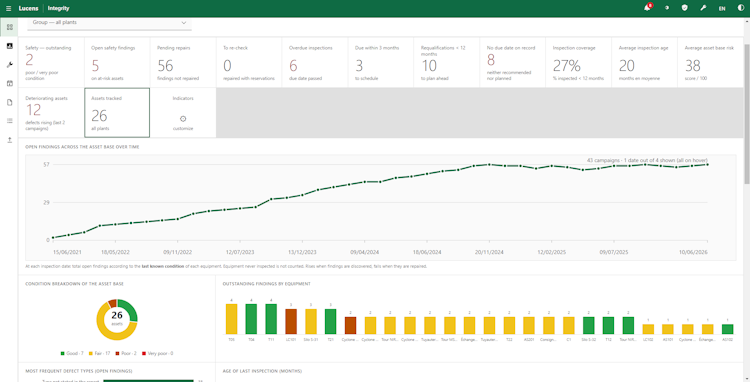Toggle the Good legend entry in donut chart
750x382 pixels.
72,353
